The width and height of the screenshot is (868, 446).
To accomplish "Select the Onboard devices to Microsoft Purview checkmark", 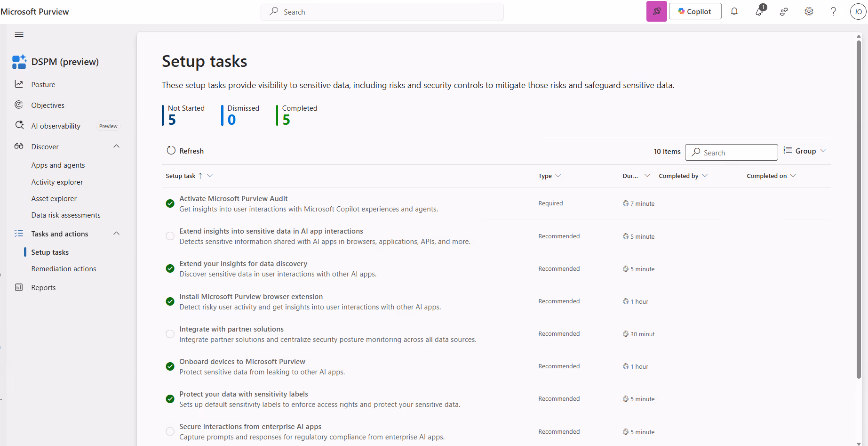I will tap(170, 366).
